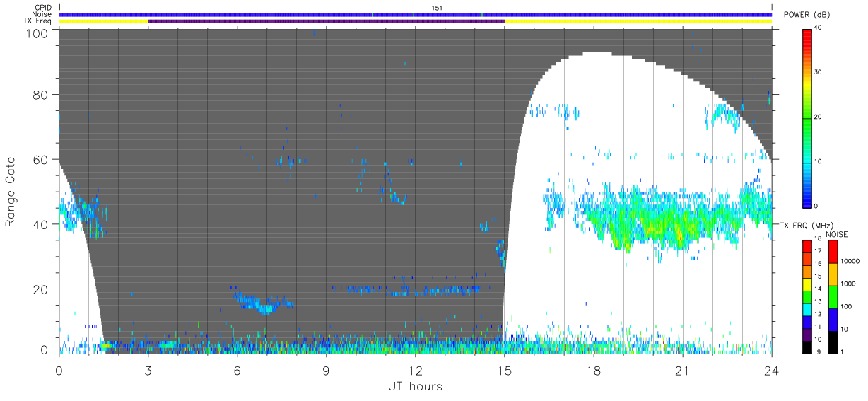
Task: Click the "9" tick on UT hours axis
Action: pyautogui.click(x=326, y=370)
